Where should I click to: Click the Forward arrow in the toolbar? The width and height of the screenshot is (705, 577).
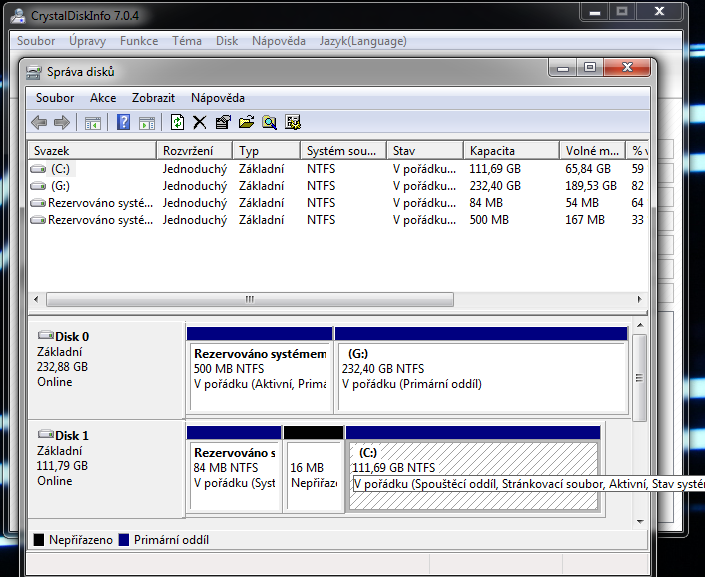(x=61, y=123)
